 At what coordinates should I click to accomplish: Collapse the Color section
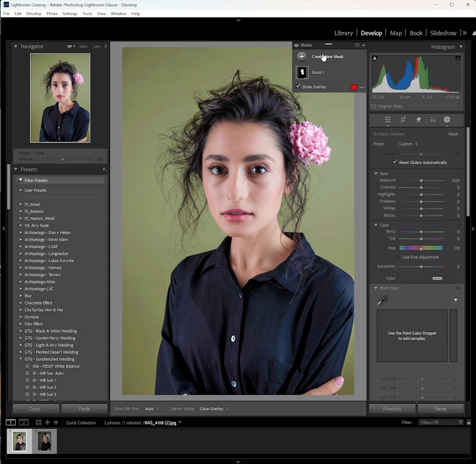point(376,225)
